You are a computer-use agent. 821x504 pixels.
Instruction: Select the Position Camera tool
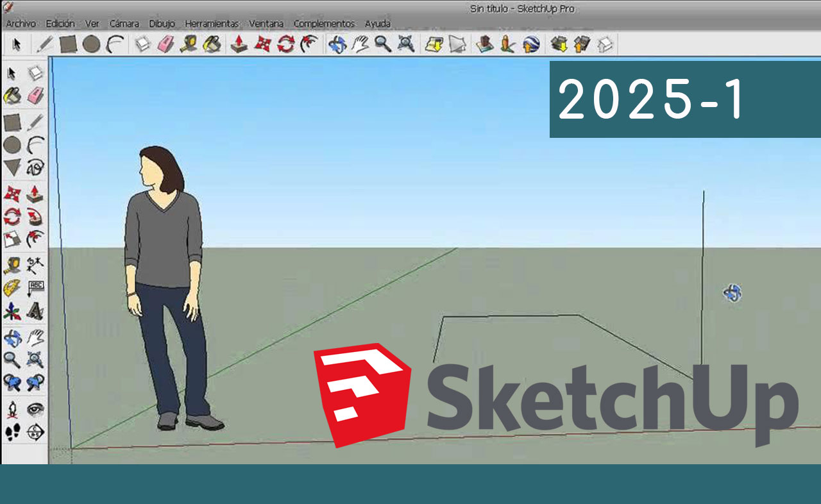click(12, 408)
